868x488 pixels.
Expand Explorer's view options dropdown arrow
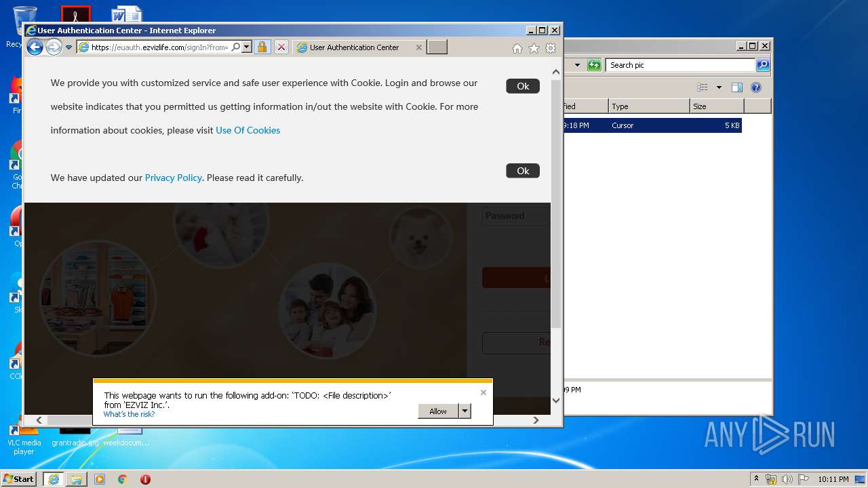pos(719,87)
